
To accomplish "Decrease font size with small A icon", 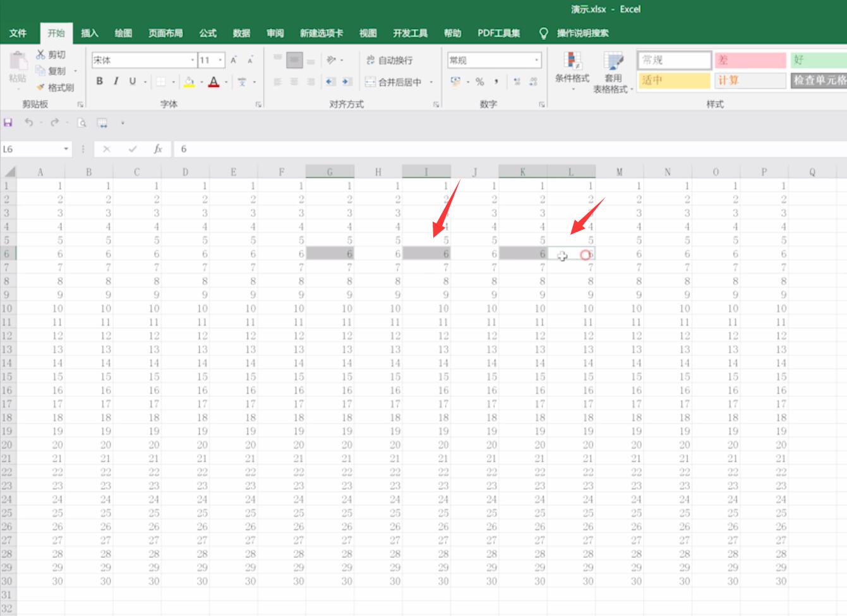I will pos(250,60).
